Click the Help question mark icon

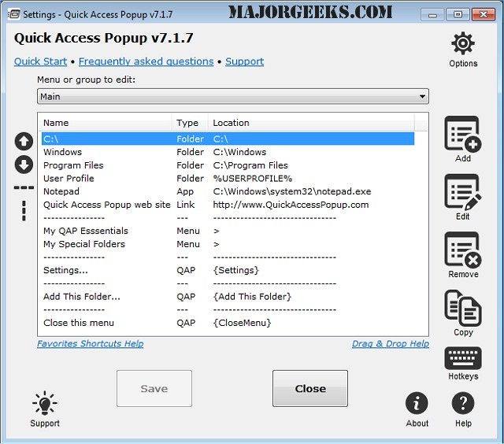463,404
